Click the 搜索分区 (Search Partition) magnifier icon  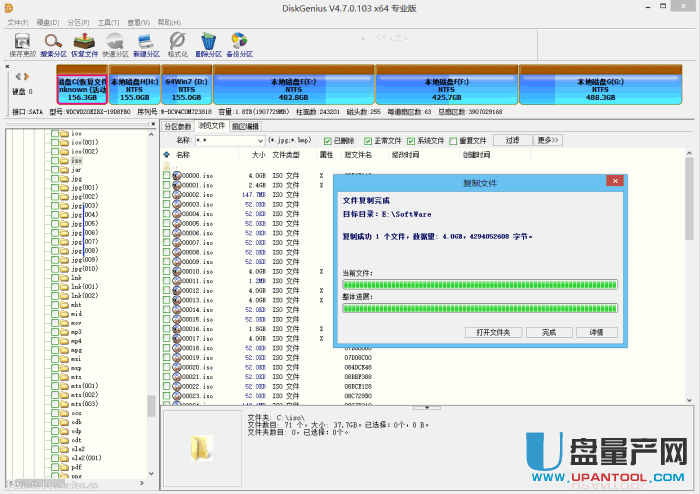click(53, 43)
